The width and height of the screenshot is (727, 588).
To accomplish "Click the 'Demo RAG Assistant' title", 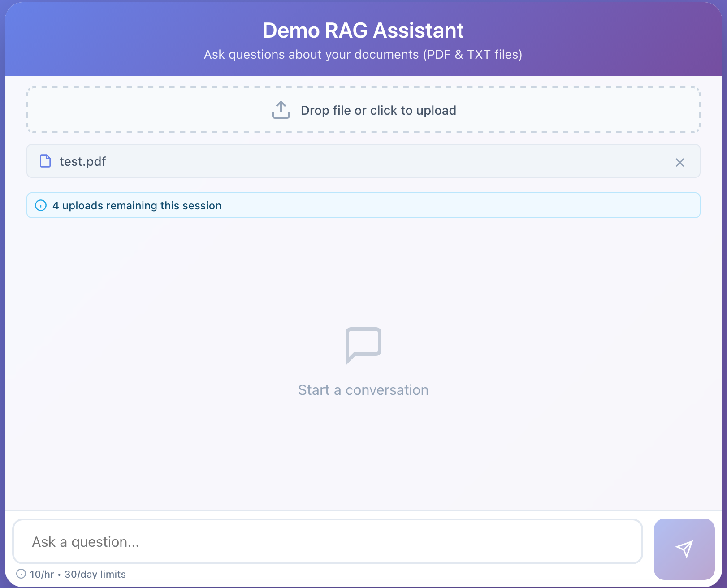I will tap(363, 30).
